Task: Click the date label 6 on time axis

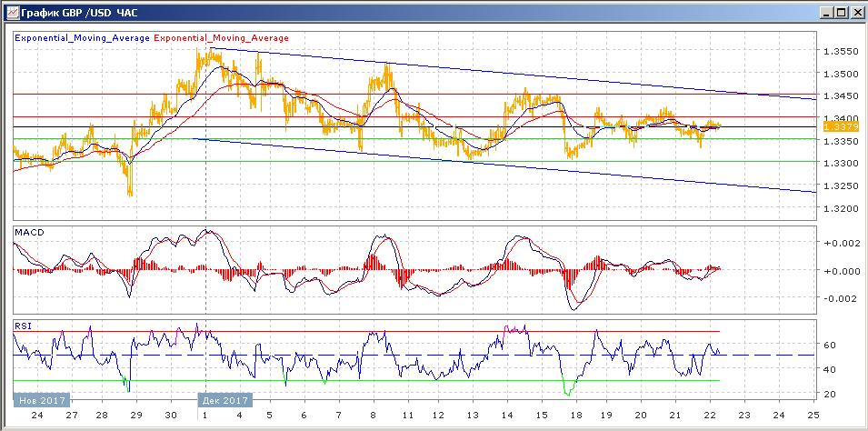Action: point(304,416)
